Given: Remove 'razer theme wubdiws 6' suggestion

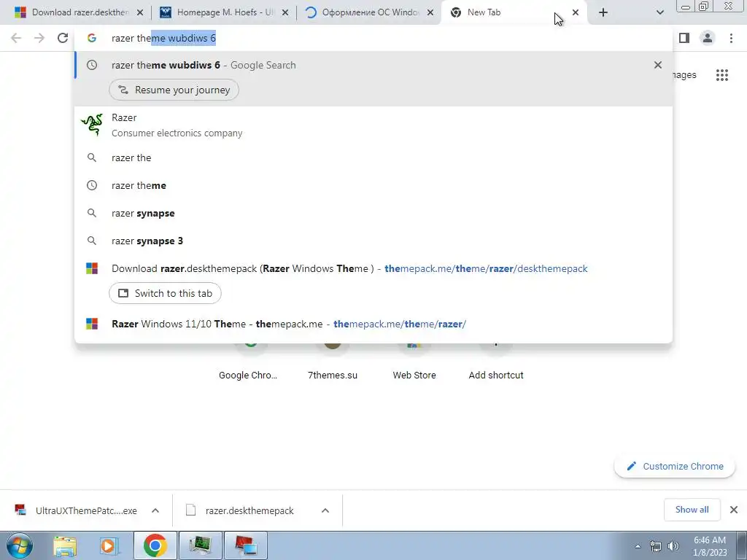Looking at the screenshot, I should coord(658,65).
